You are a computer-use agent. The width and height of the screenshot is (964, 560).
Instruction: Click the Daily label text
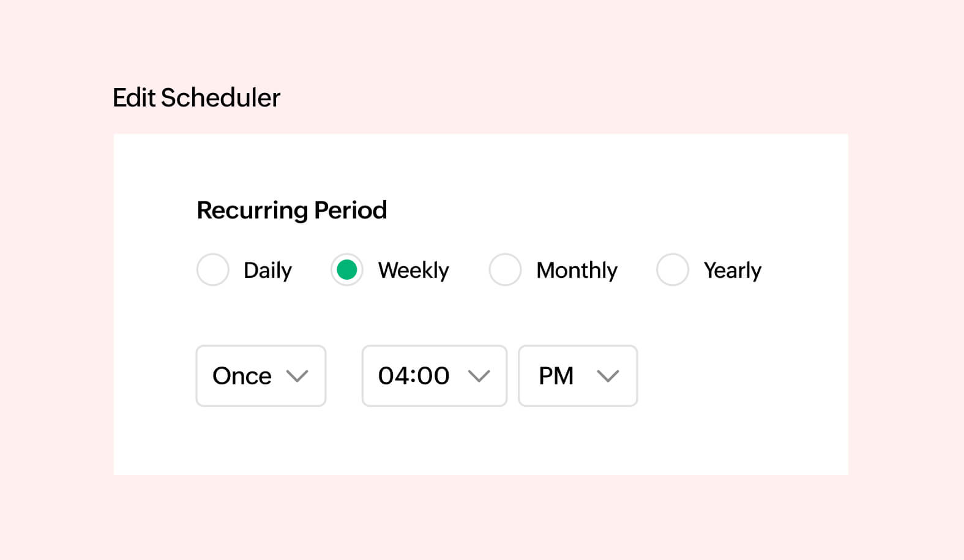pos(267,269)
